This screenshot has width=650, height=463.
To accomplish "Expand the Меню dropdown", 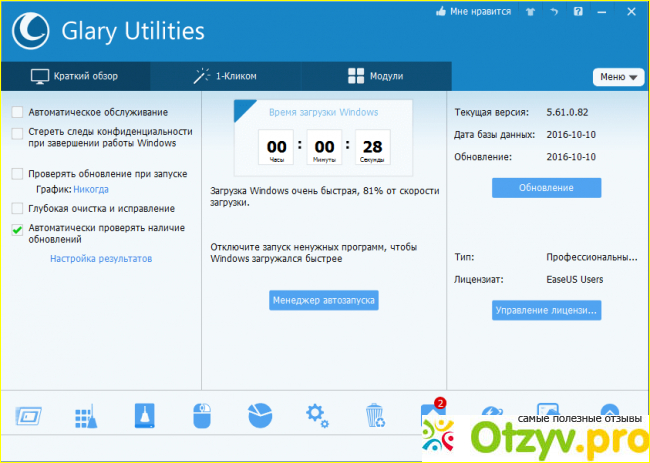I will click(618, 77).
